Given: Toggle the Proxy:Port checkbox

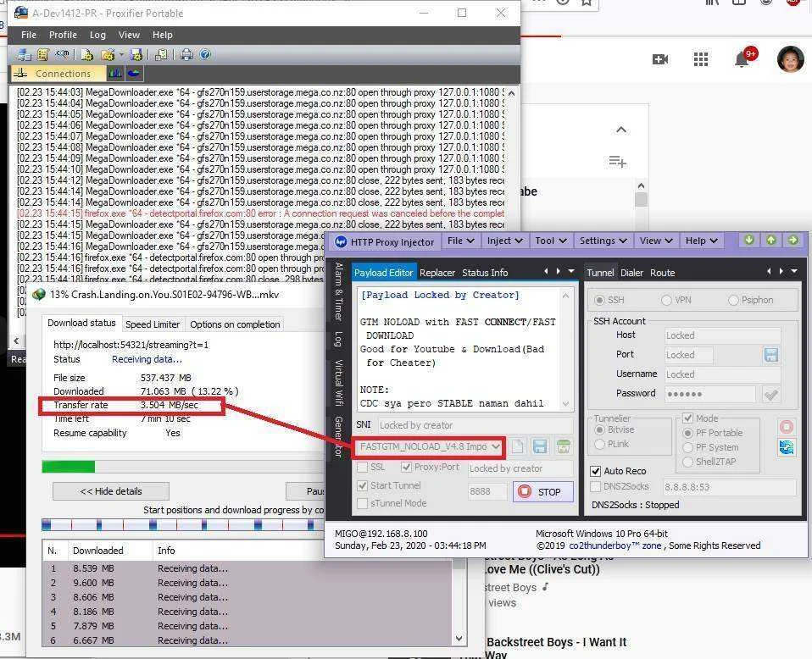Looking at the screenshot, I should click(407, 467).
